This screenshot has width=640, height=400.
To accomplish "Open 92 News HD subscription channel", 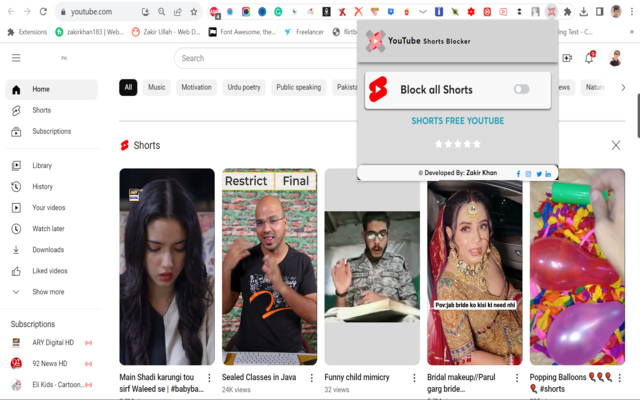I will coord(51,364).
